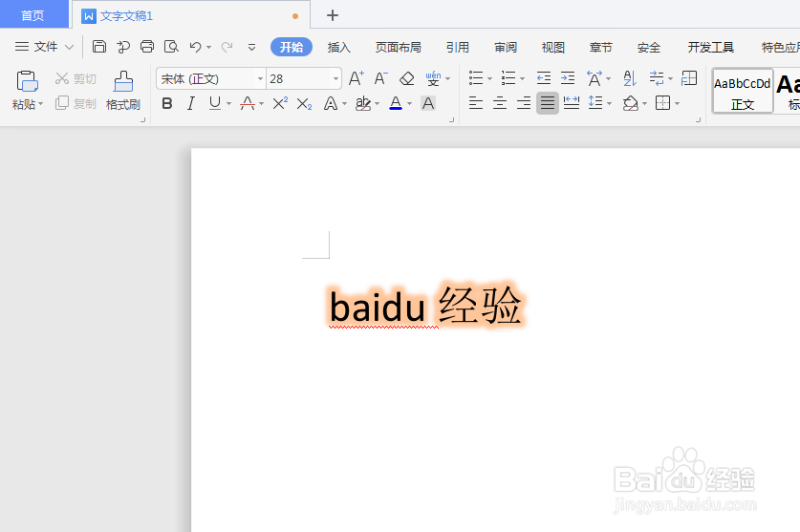Open the 审阅 ribbon tab
This screenshot has height=532, width=800.
tap(506, 48)
